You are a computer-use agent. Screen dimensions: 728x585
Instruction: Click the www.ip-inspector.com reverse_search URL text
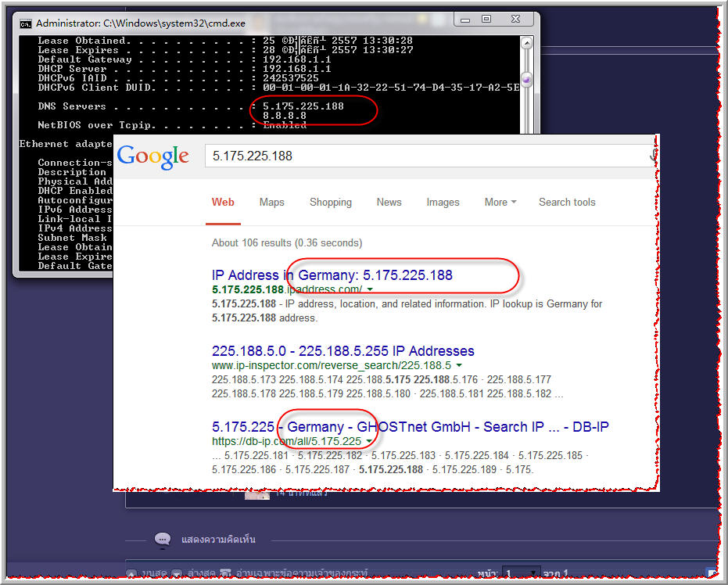point(332,365)
